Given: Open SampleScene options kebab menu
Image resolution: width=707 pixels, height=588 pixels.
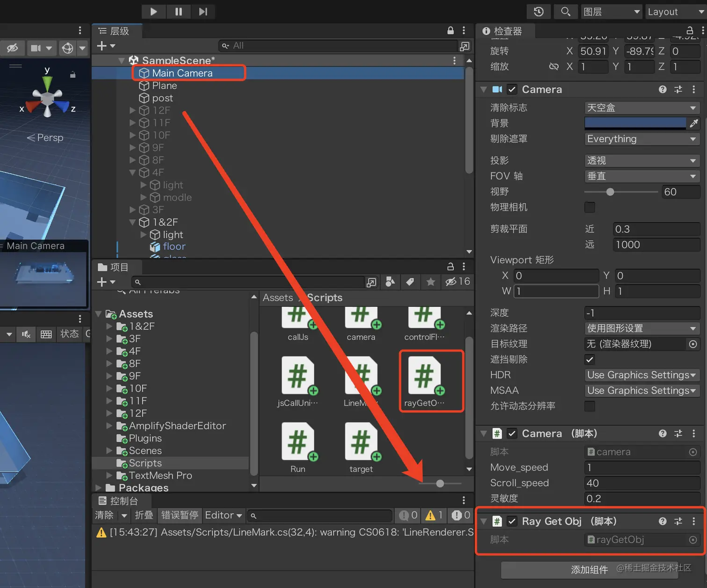Looking at the screenshot, I should [454, 60].
